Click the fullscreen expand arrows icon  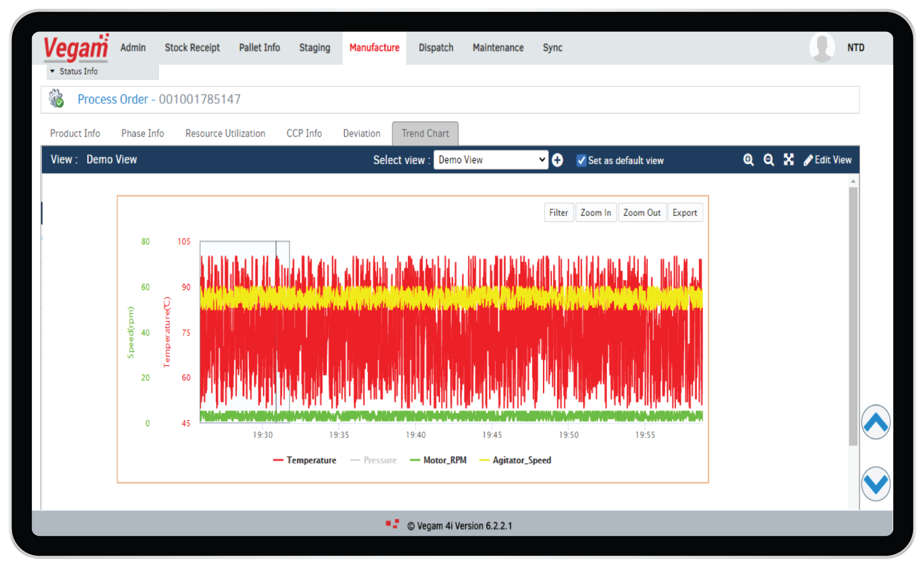pos(788,160)
